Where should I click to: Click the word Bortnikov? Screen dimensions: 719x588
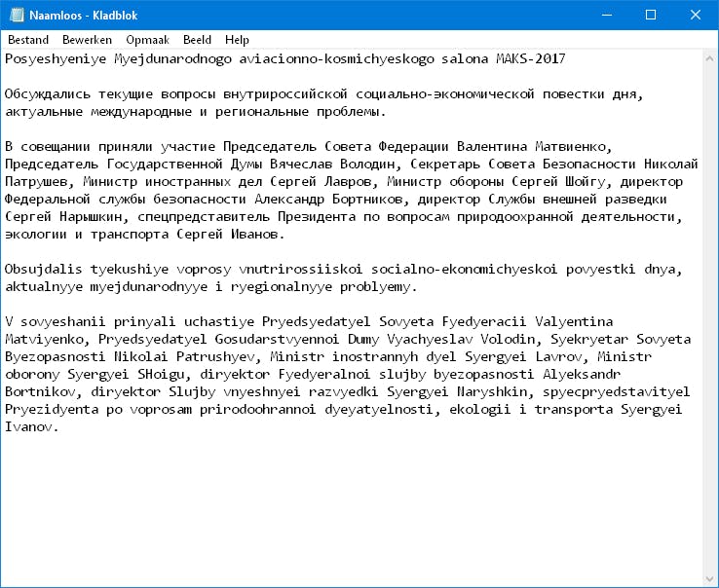click(x=40, y=391)
